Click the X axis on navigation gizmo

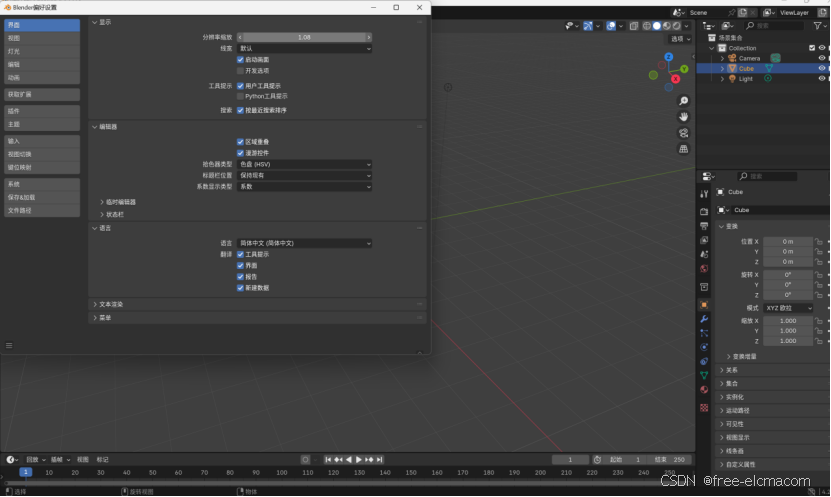tap(676, 79)
